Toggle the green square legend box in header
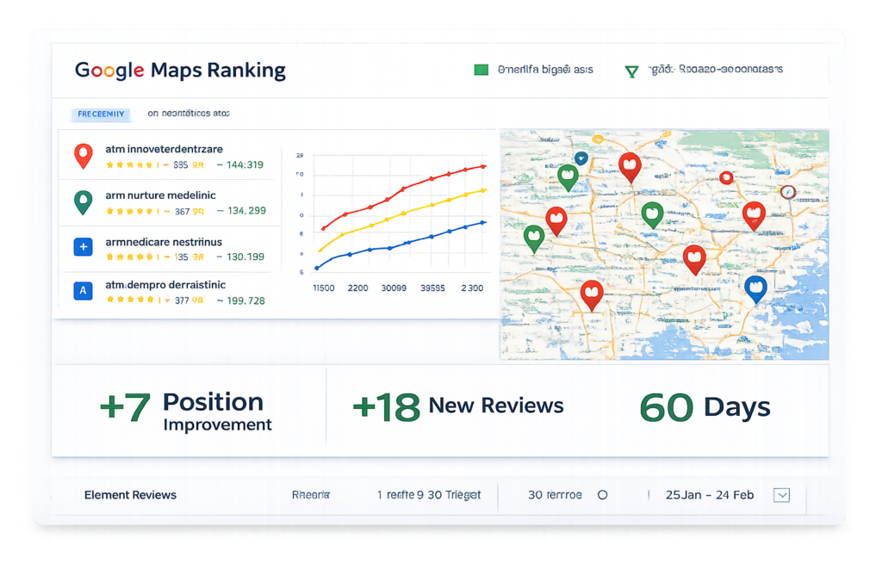Viewport: 882px width, 588px height. [x=481, y=70]
